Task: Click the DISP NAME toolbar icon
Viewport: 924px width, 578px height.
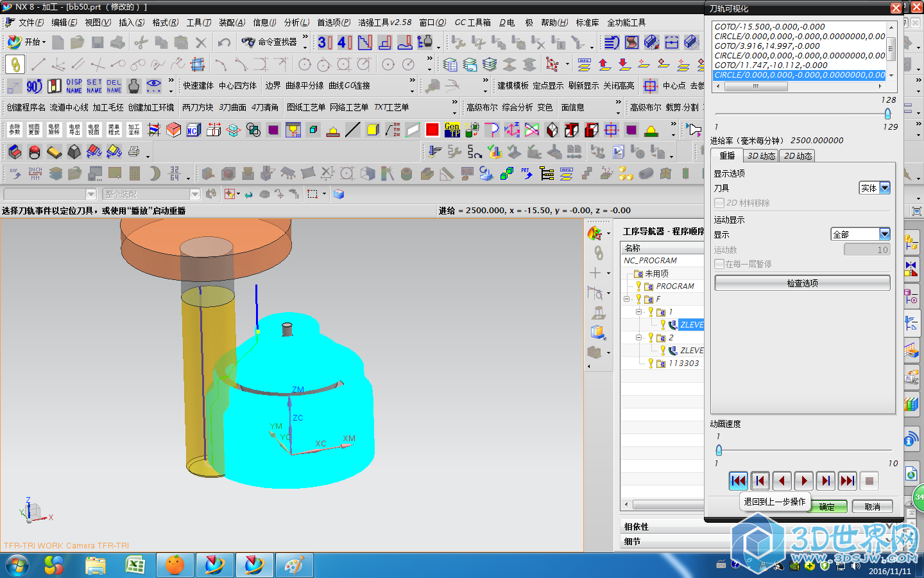Action: (x=74, y=86)
